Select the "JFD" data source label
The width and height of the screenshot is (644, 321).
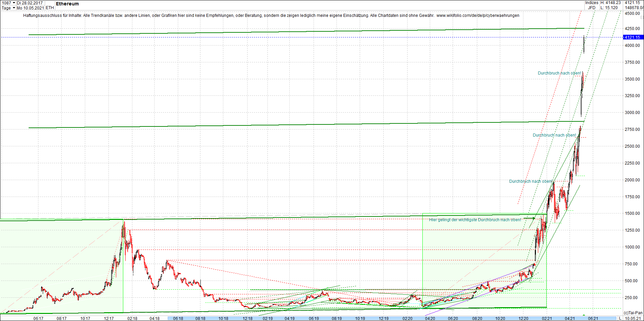592,7
